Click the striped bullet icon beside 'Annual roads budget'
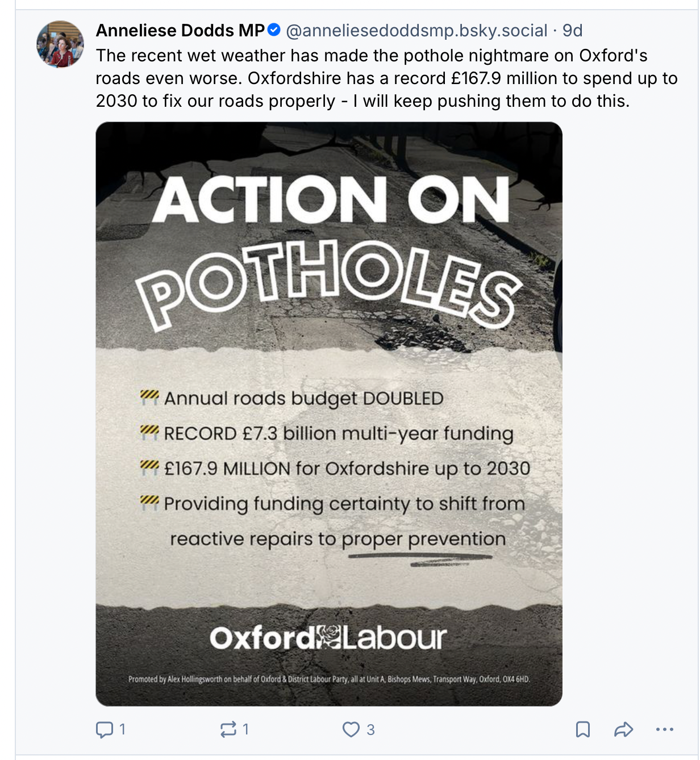 coord(149,396)
